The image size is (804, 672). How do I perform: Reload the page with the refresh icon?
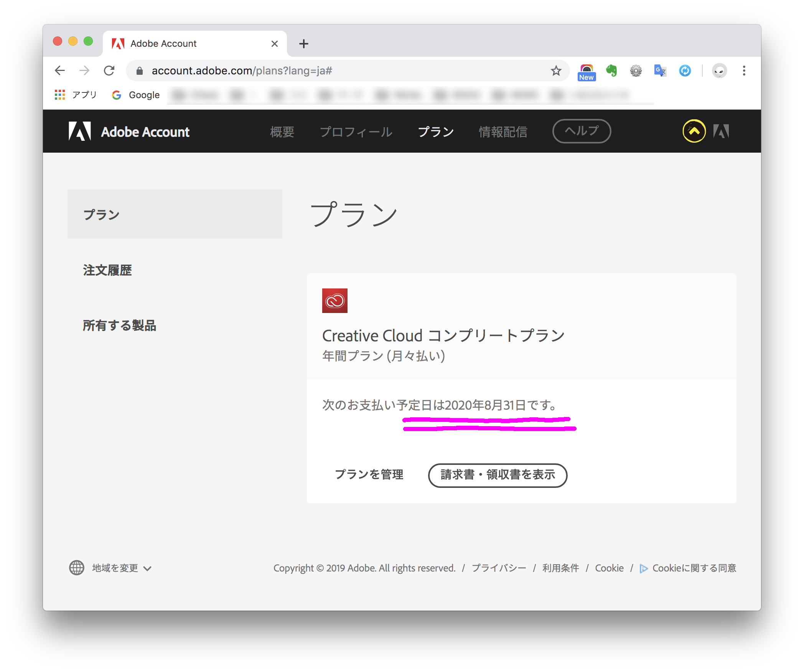(109, 71)
